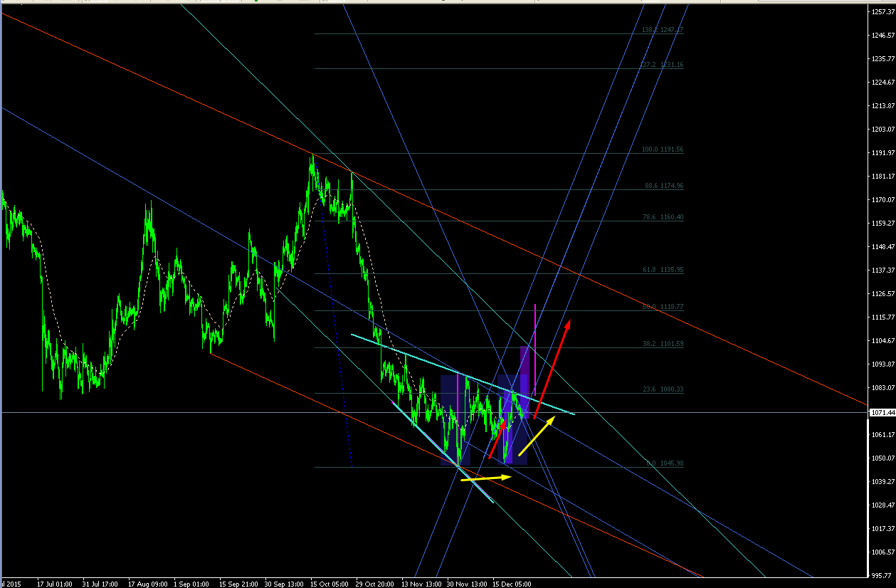This screenshot has height=588, width=896.
Task: Click the 30 Sep 13:00 time label
Action: tap(284, 584)
